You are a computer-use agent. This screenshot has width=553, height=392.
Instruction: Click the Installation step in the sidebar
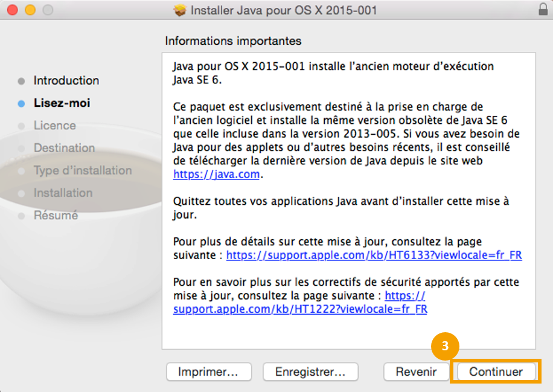pyautogui.click(x=63, y=193)
